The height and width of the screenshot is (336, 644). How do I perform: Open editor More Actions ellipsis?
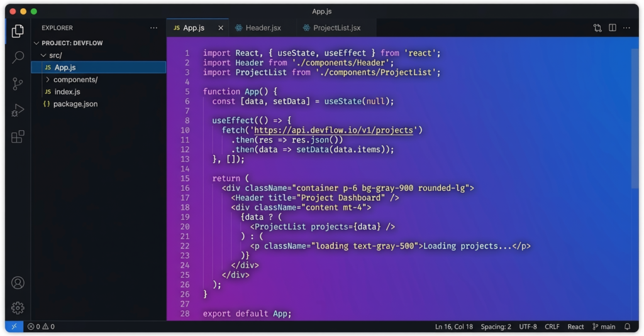pyautogui.click(x=626, y=28)
